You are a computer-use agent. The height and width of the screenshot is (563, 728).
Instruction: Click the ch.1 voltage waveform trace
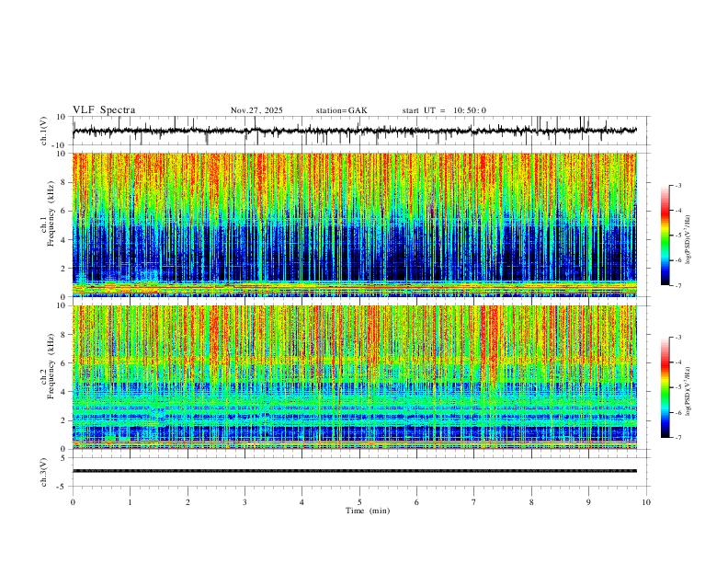[x=355, y=131]
